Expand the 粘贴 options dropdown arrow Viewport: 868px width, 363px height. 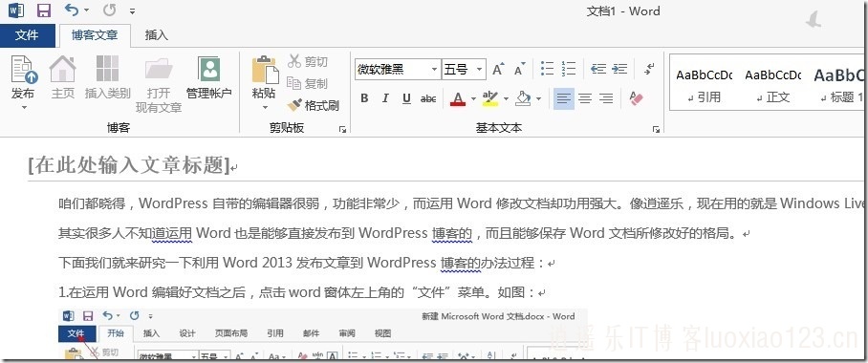coord(265,107)
